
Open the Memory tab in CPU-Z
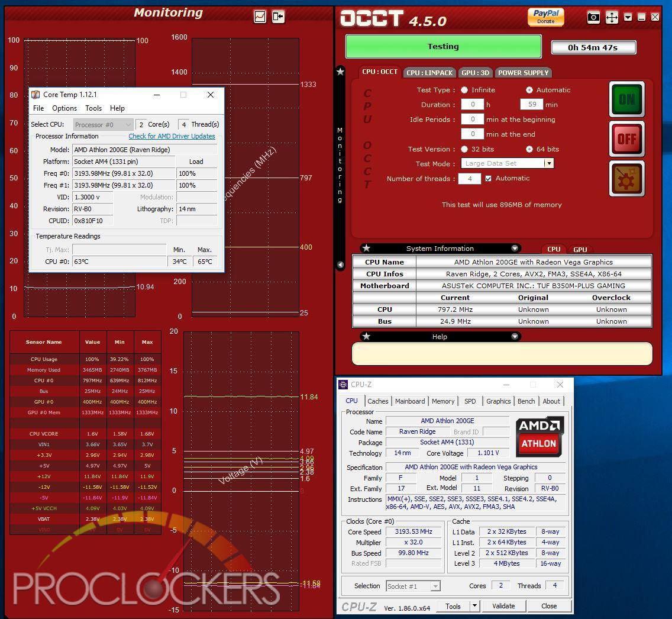coord(443,401)
